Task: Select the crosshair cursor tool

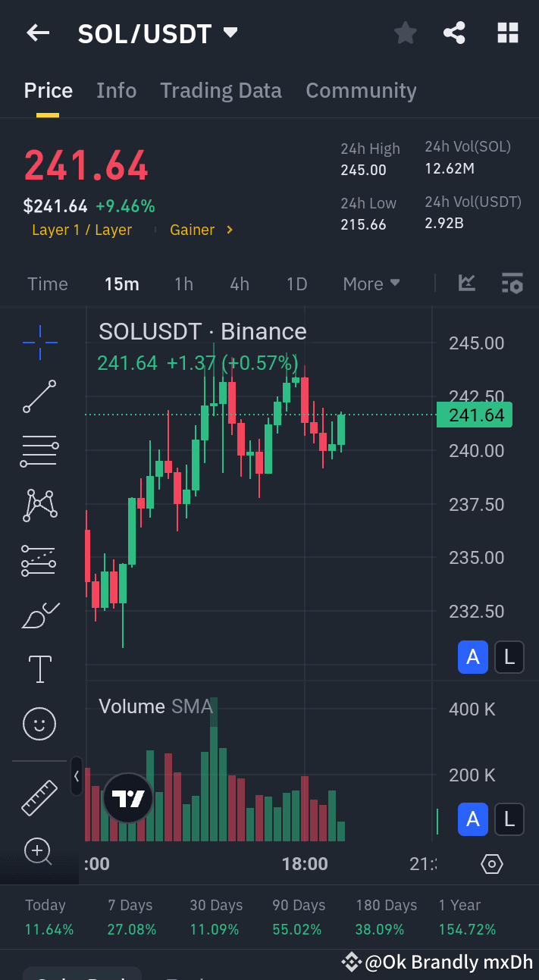Action: coord(39,343)
